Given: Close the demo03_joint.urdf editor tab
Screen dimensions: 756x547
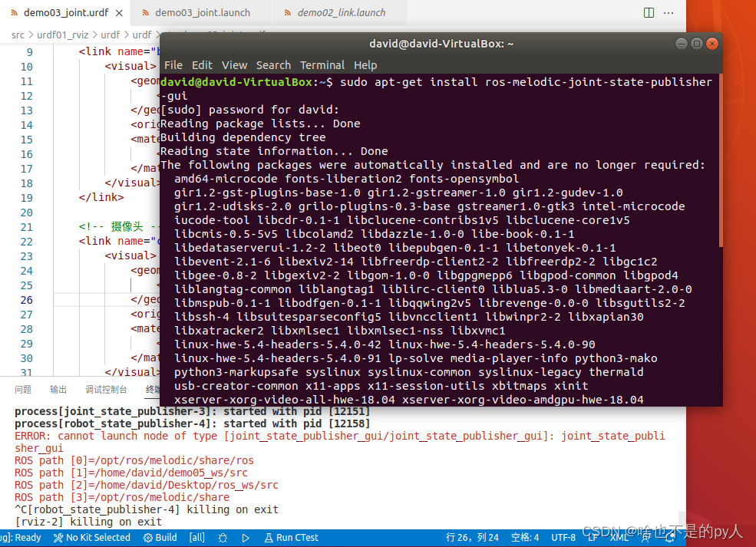Looking at the screenshot, I should pos(119,13).
